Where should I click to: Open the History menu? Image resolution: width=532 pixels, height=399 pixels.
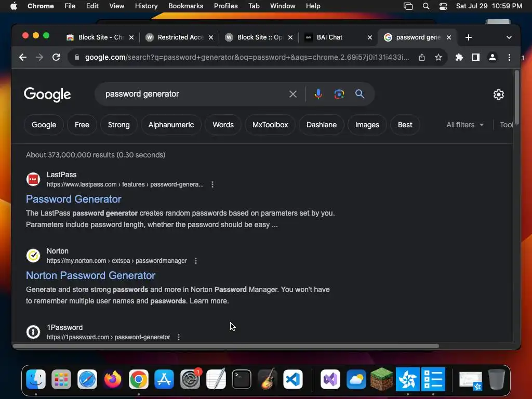coord(146,6)
